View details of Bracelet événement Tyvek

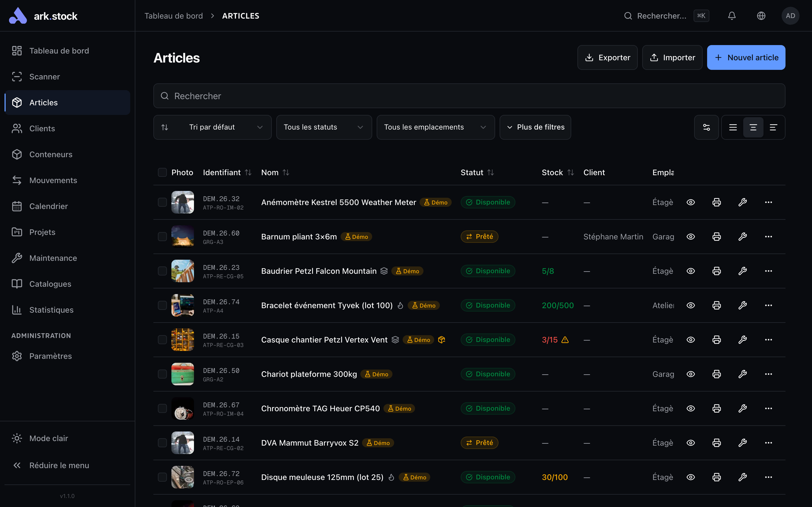(691, 305)
